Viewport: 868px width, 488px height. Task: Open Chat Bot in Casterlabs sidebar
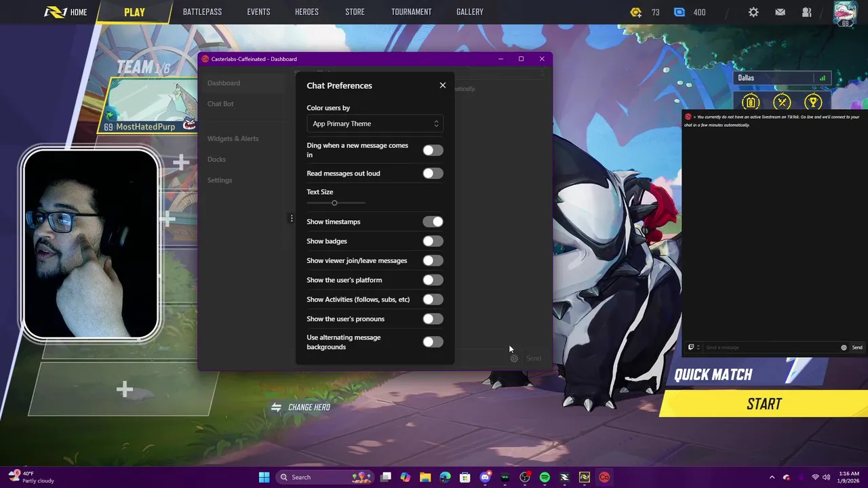pos(220,104)
